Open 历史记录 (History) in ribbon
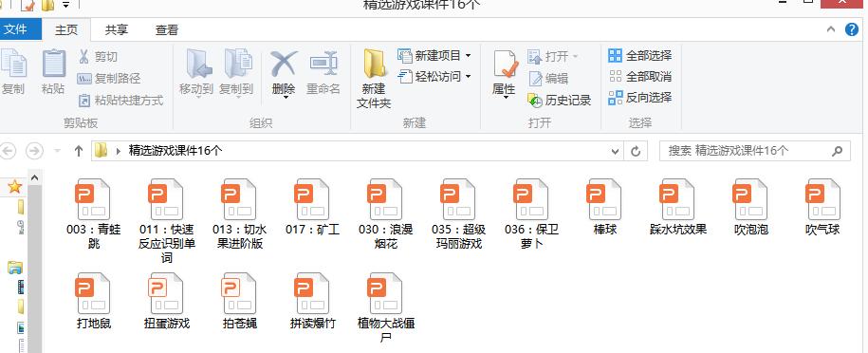This screenshot has height=353, width=868. [x=560, y=101]
